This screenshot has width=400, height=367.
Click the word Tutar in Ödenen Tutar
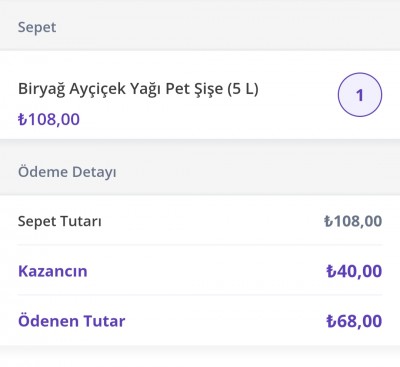pos(104,321)
